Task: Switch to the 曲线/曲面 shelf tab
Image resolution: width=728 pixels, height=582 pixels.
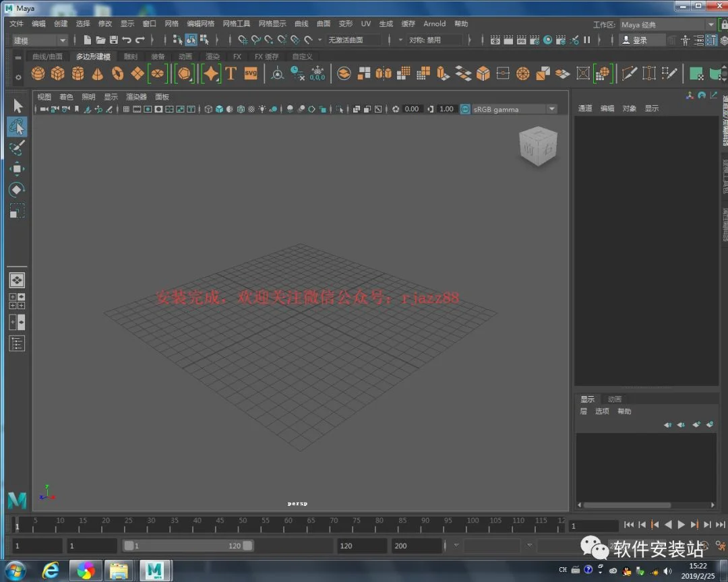Action: tap(47, 56)
